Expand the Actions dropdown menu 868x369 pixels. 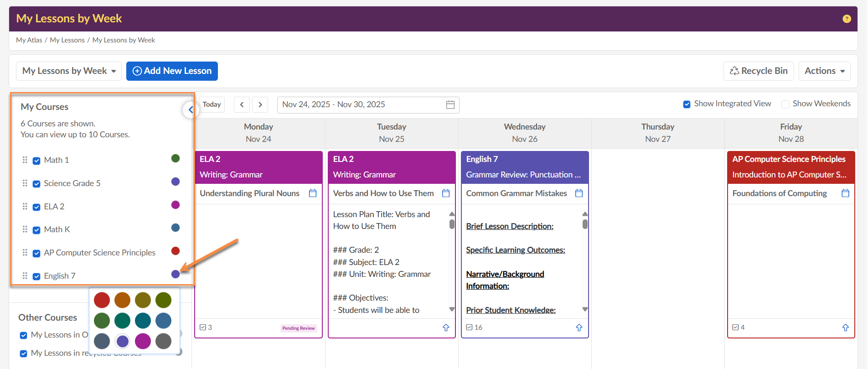(x=824, y=71)
